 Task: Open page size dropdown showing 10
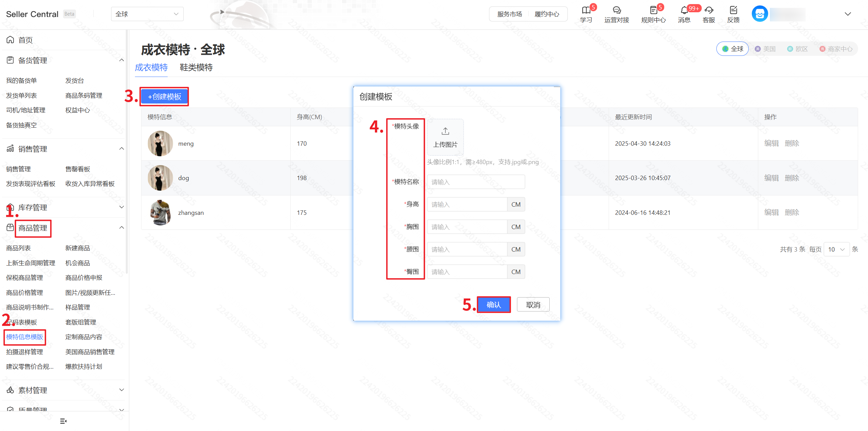(x=836, y=249)
